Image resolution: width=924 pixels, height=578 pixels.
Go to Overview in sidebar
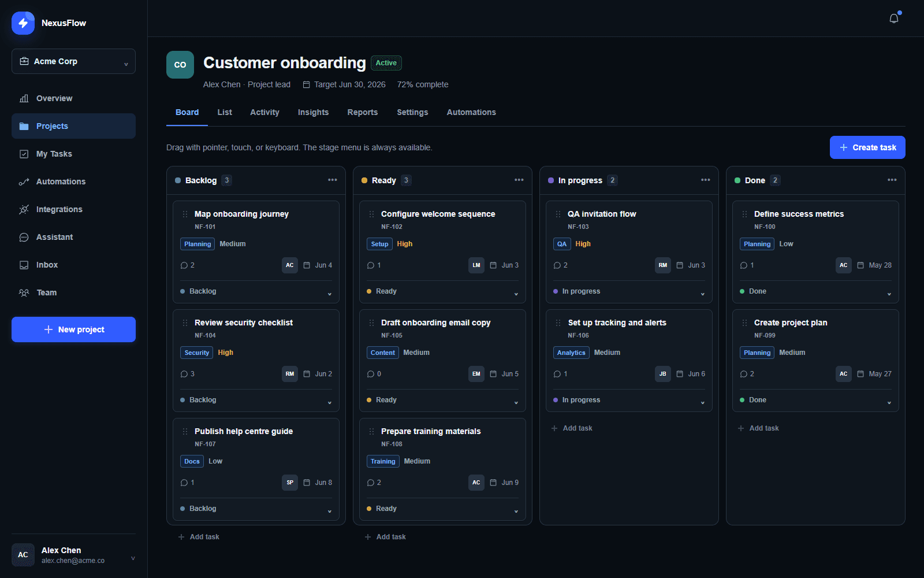tap(73, 98)
